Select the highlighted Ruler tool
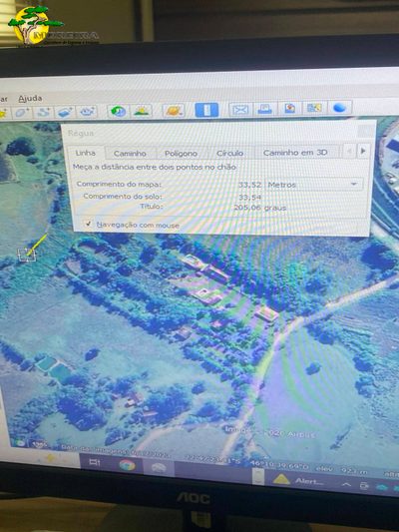Viewport: 399px width, 532px height. click(x=206, y=110)
